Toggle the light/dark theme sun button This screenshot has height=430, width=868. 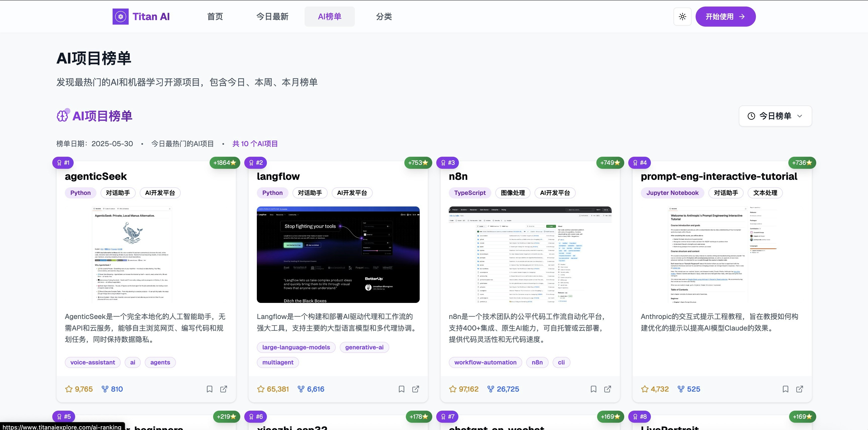(682, 17)
